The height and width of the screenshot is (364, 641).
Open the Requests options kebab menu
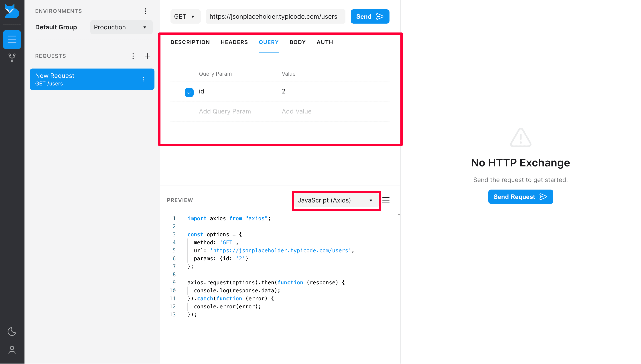click(x=133, y=56)
